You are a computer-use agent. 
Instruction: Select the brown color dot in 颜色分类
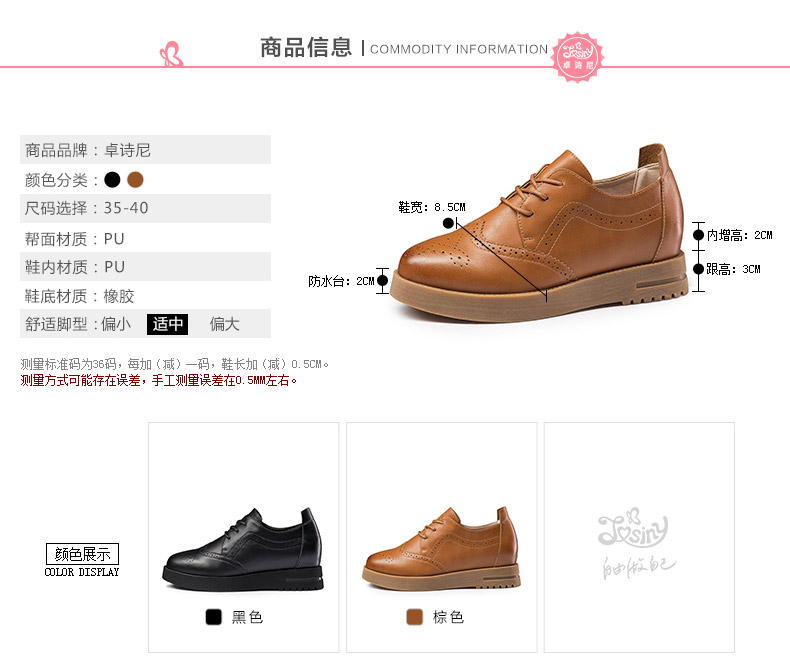136,179
